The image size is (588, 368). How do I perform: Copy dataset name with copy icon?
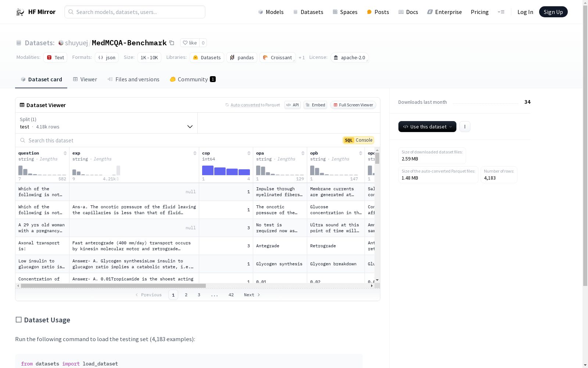click(172, 43)
